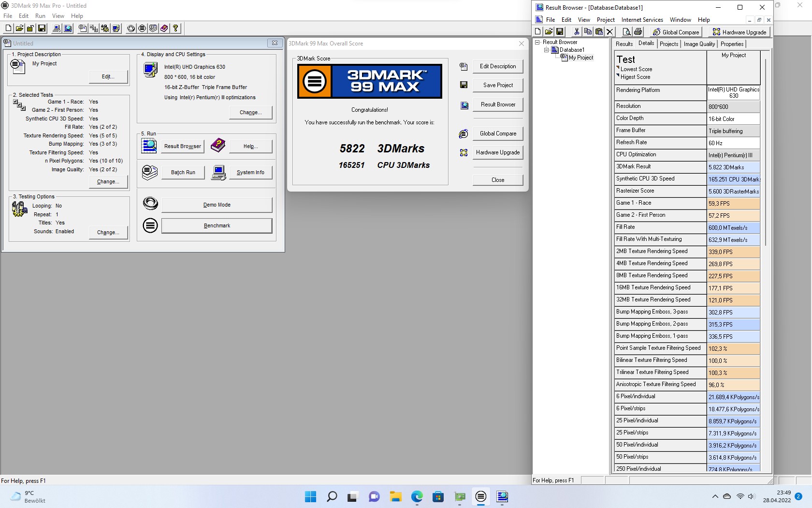The width and height of the screenshot is (812, 508).
Task: Click Edit button in Project Description
Action: click(x=108, y=77)
